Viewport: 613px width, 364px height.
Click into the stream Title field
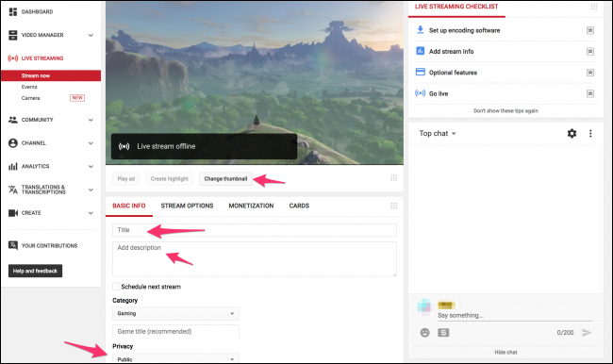click(254, 230)
